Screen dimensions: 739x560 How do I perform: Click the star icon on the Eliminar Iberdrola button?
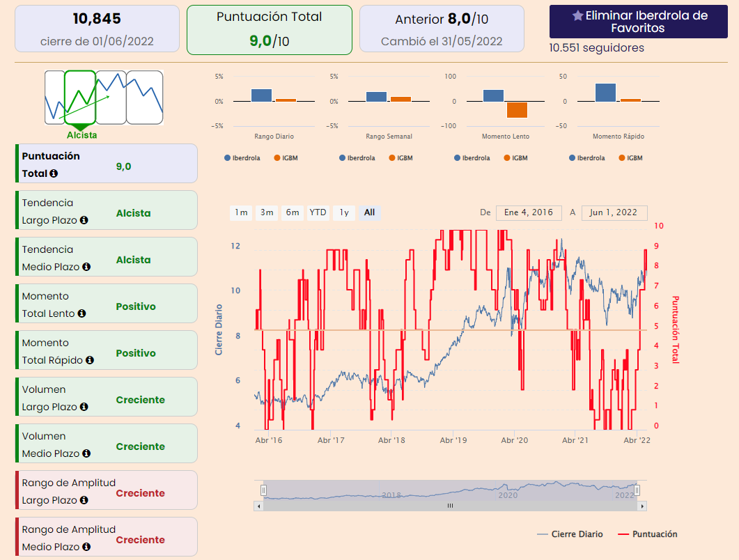click(578, 15)
